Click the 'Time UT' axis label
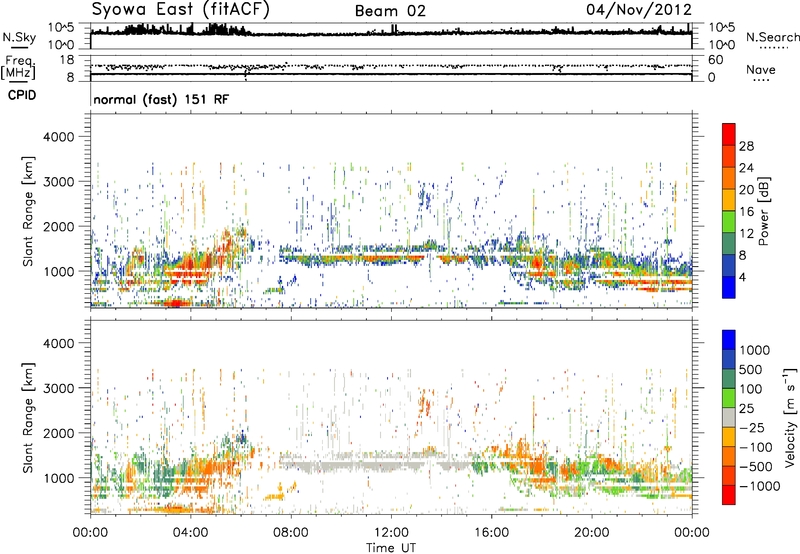The height and width of the screenshot is (554, 800). click(x=391, y=547)
